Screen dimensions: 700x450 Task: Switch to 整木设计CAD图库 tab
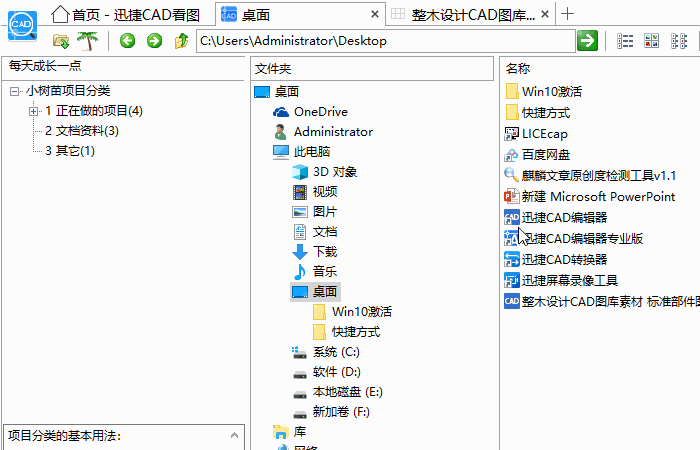(473, 15)
